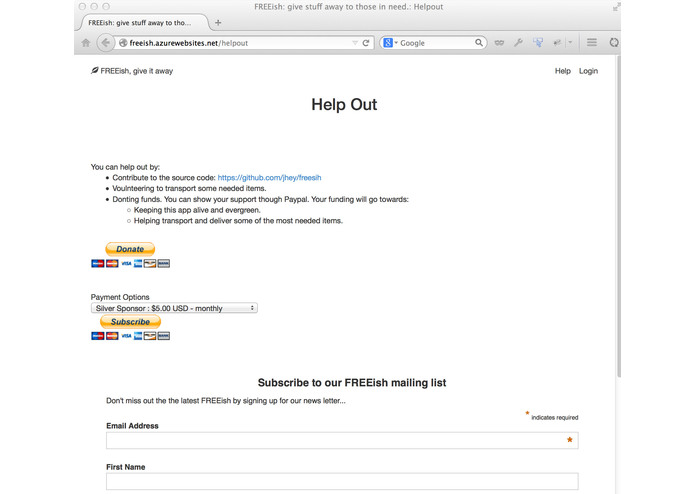Viewport: 695px width, 494px height.
Task: Click the search magnifier icon
Action: click(479, 43)
